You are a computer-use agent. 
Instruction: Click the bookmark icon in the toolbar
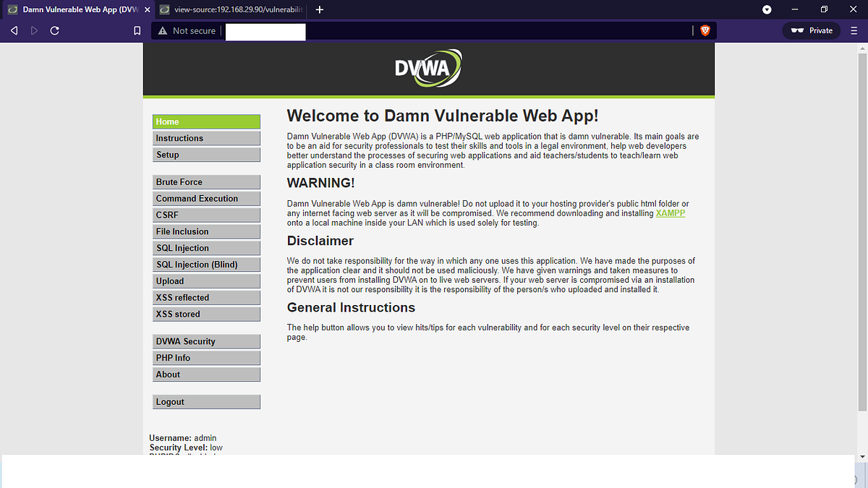click(137, 30)
